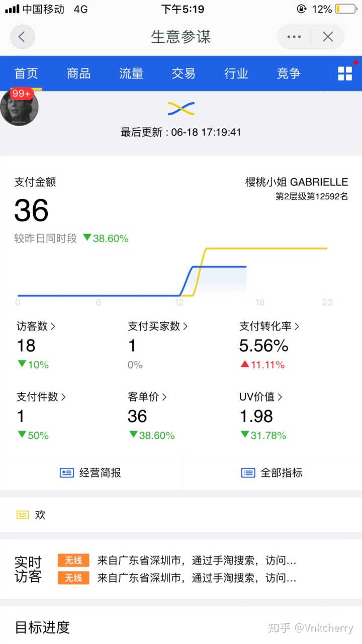
Task: Open 客单价 metric details
Action: coord(147,397)
